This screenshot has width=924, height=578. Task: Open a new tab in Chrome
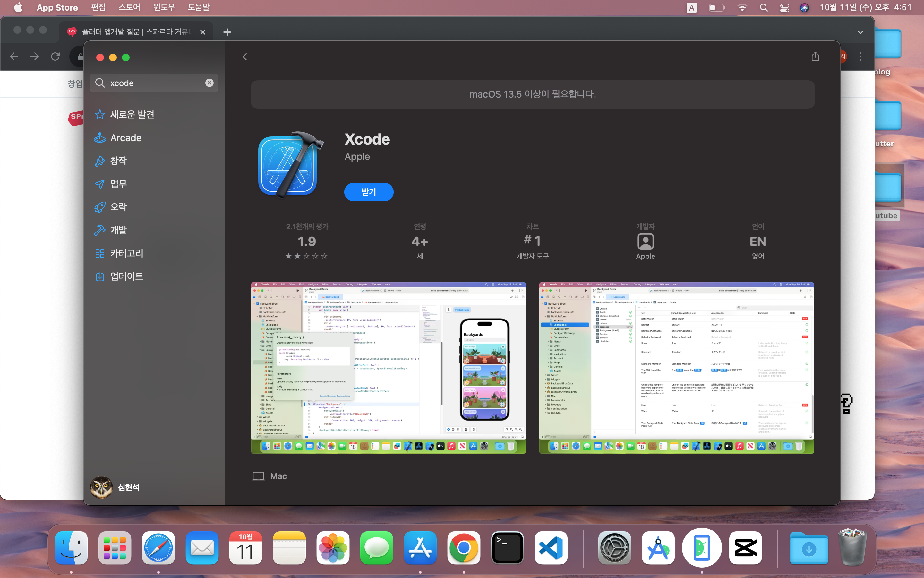(x=227, y=32)
